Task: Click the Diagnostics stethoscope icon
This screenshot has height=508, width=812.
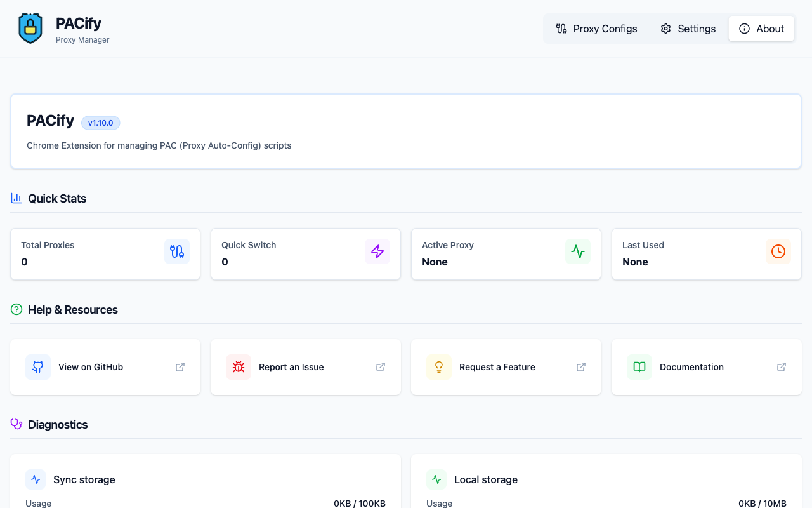Action: pyautogui.click(x=16, y=424)
